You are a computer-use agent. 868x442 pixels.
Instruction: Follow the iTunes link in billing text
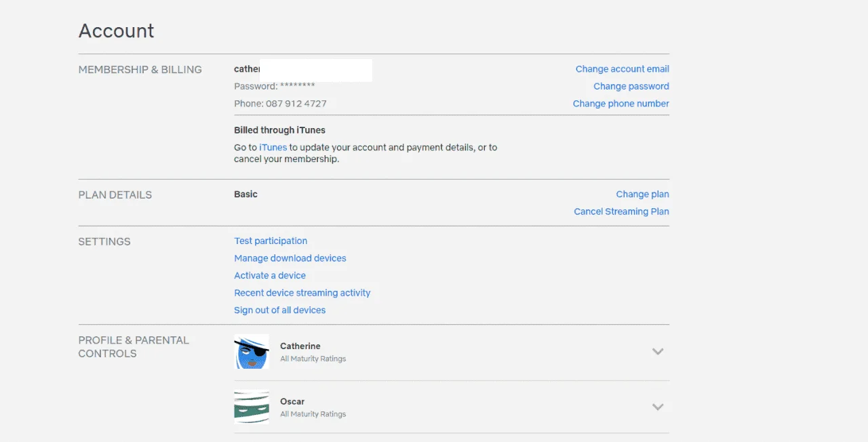tap(273, 147)
